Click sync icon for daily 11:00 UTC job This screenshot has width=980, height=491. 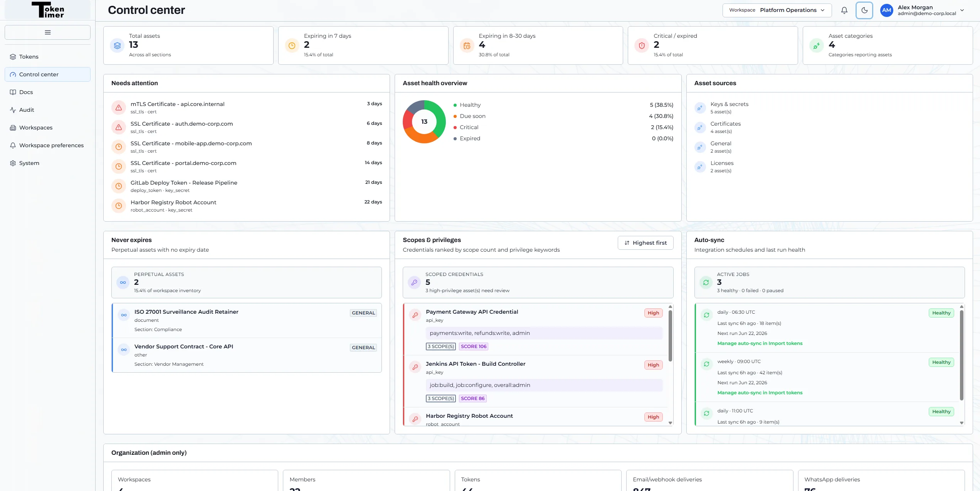[706, 414]
